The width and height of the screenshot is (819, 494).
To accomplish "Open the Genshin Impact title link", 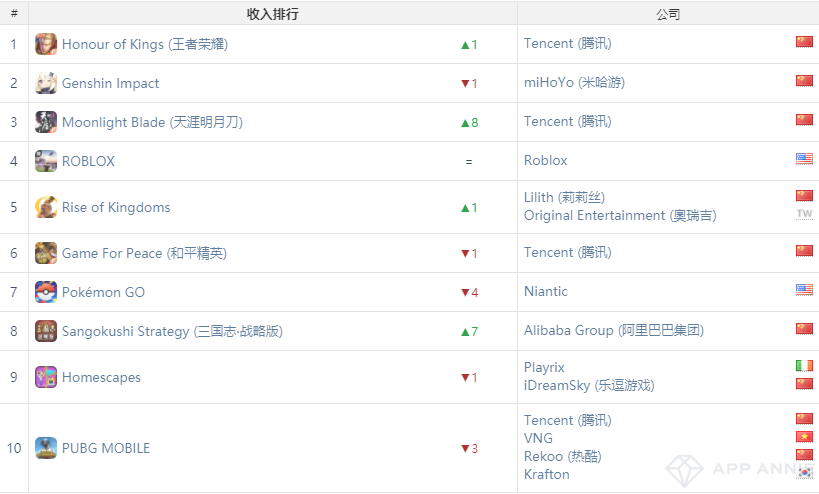I will [110, 83].
